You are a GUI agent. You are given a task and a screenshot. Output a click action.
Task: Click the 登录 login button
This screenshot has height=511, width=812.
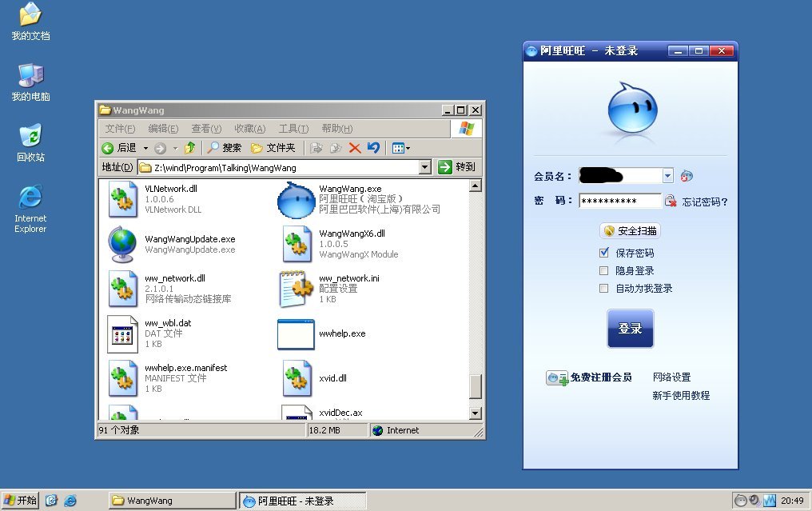(x=631, y=328)
